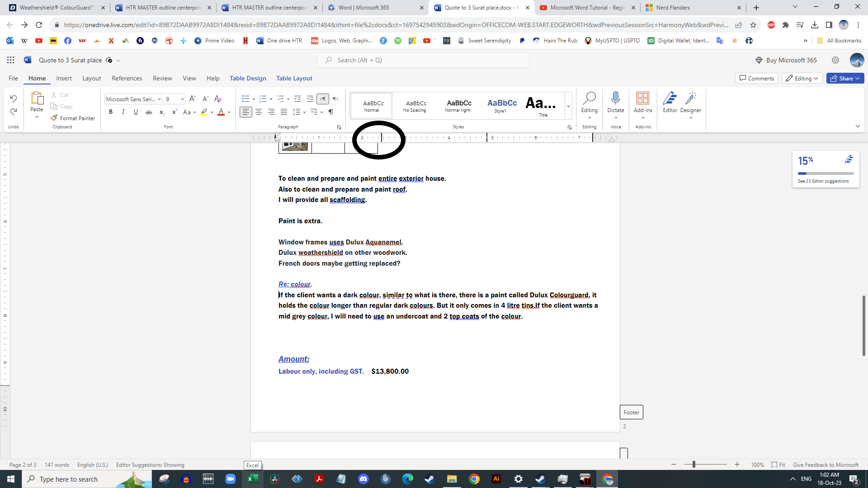The width and height of the screenshot is (868, 488).
Task: Click the Undo arrow icon
Action: click(13, 99)
